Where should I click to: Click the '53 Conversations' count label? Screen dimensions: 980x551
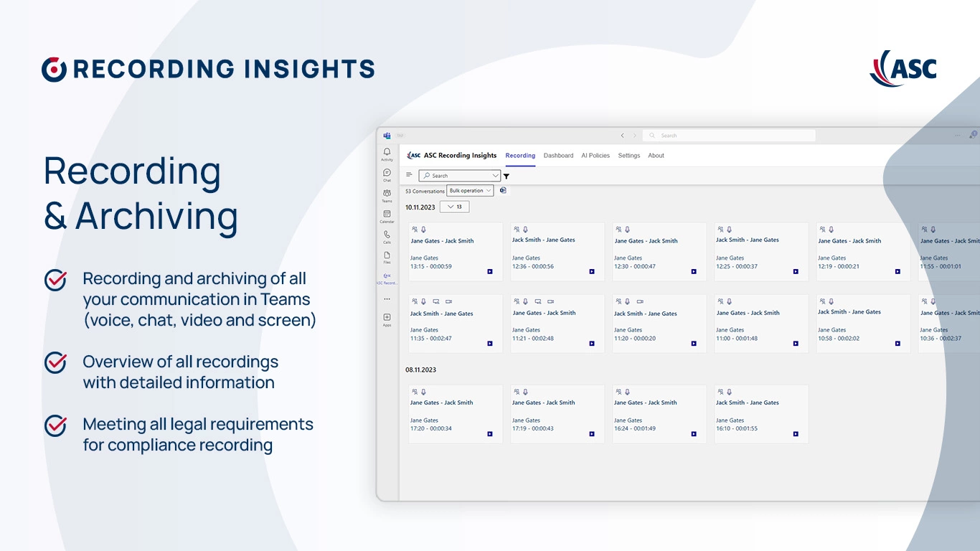point(425,192)
